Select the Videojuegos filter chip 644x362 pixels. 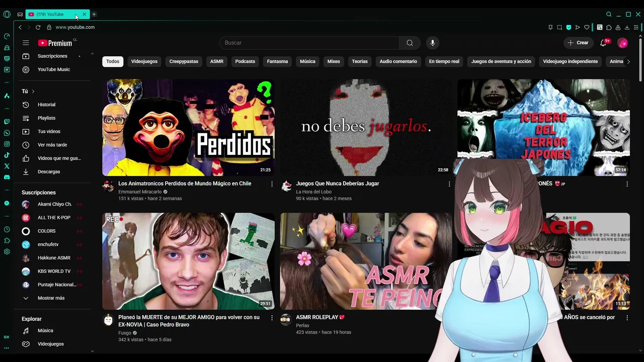[144, 61]
